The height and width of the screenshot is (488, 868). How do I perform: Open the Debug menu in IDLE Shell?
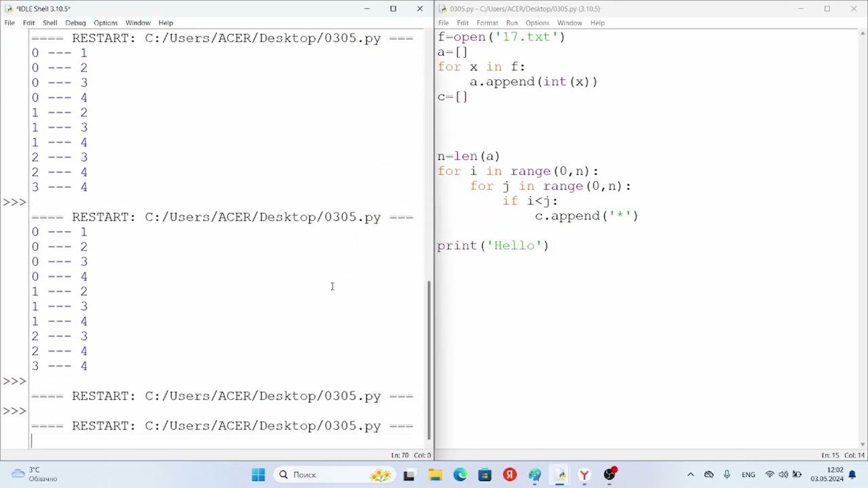75,23
